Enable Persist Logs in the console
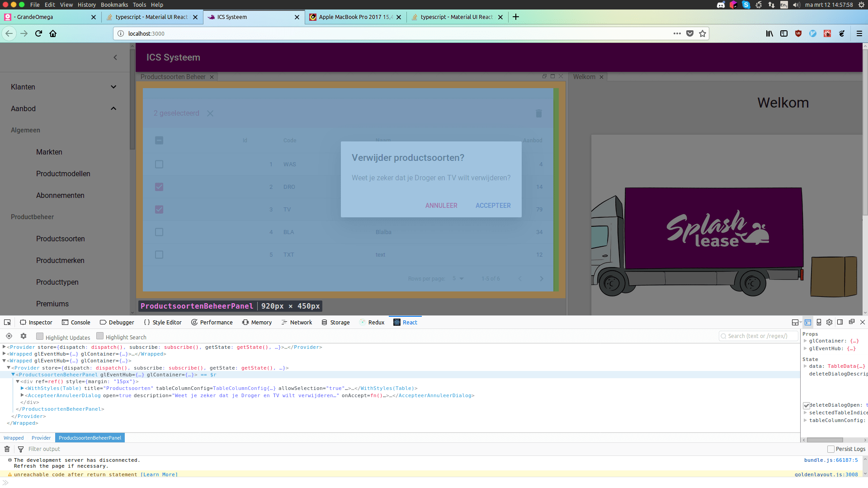Image resolution: width=868 pixels, height=488 pixels. click(831, 449)
